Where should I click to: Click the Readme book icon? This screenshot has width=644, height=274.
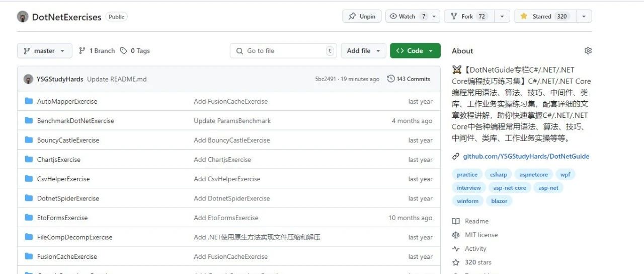click(x=456, y=221)
